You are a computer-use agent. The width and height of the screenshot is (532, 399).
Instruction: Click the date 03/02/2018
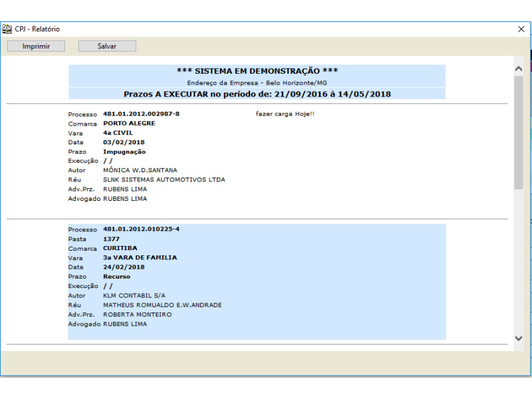coord(124,142)
